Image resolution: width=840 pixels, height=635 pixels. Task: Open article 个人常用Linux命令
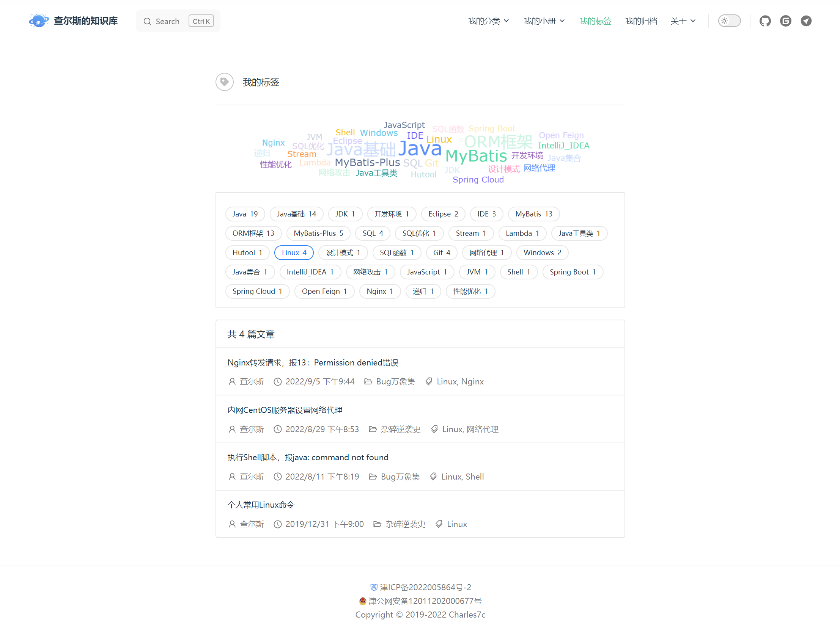(x=261, y=505)
